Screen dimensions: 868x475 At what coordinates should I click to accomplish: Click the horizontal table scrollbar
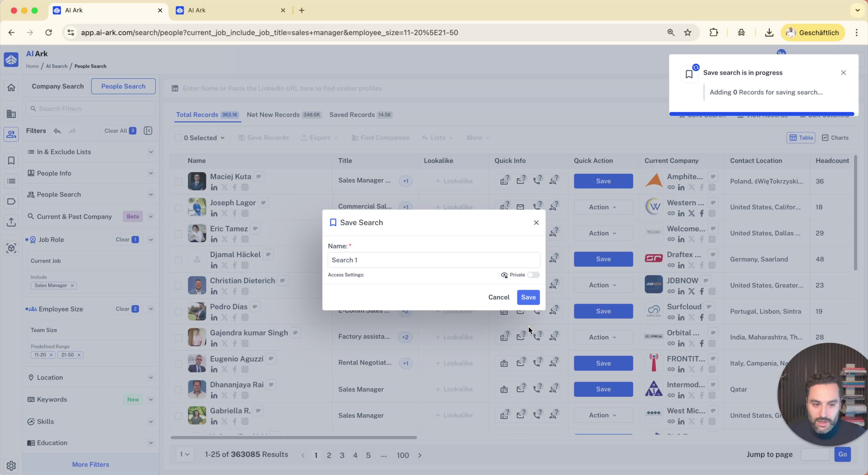293,437
